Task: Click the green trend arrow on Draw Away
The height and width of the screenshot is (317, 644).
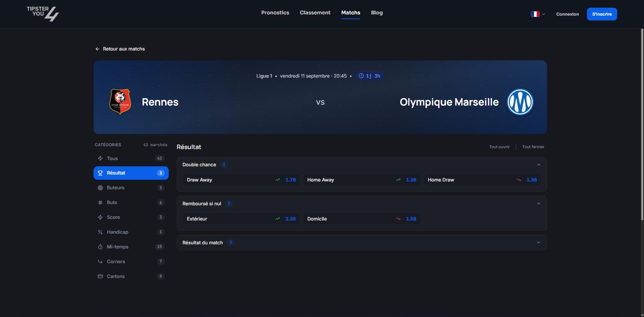Action: (x=278, y=180)
